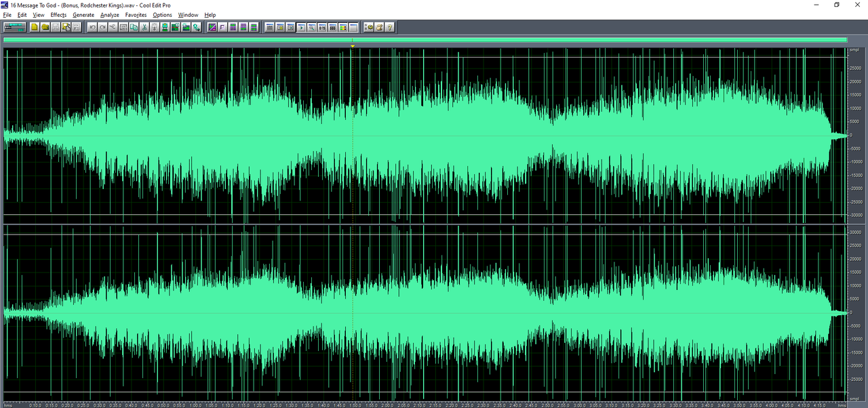The image size is (868, 408).
Task: Toggle the Selection/View window with the grid icon
Action: [x=332, y=27]
